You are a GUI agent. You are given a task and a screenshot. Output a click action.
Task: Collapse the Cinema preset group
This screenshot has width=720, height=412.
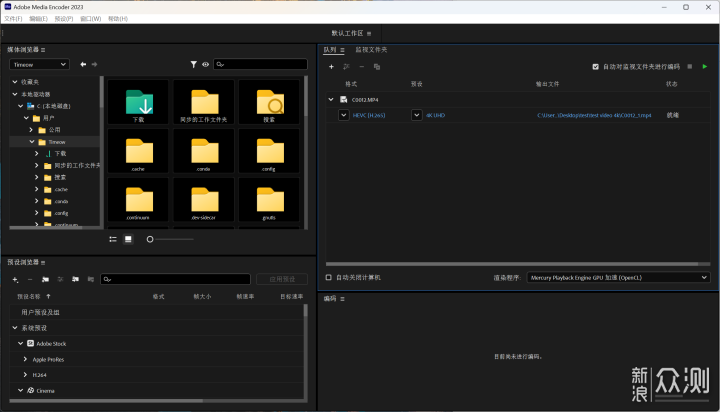(20, 390)
